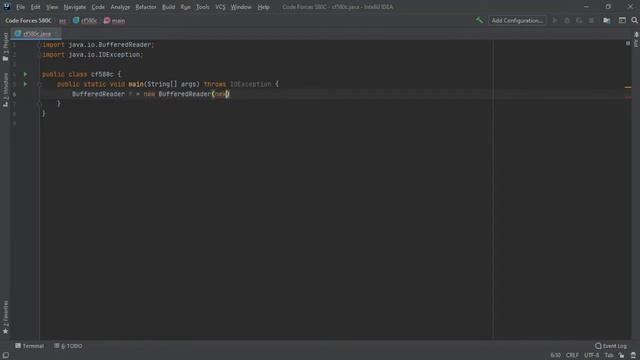Open the Help menu
The image size is (640, 360).
pyautogui.click(x=263, y=7)
